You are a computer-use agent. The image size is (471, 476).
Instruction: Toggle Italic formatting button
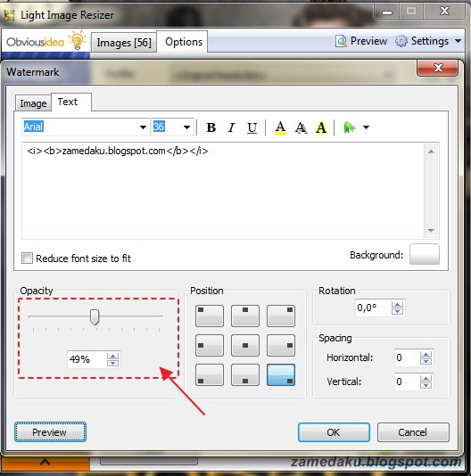pyautogui.click(x=231, y=127)
